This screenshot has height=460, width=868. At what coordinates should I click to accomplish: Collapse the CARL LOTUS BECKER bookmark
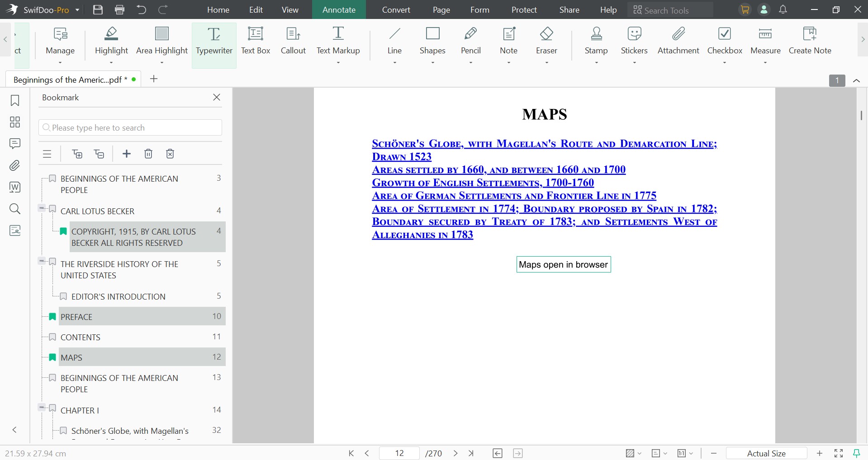[x=42, y=208]
